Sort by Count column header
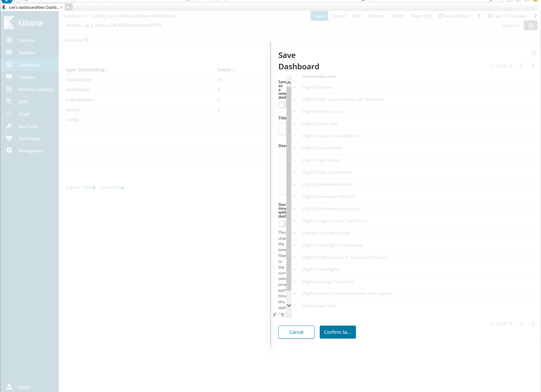The image size is (541, 392). point(226,70)
